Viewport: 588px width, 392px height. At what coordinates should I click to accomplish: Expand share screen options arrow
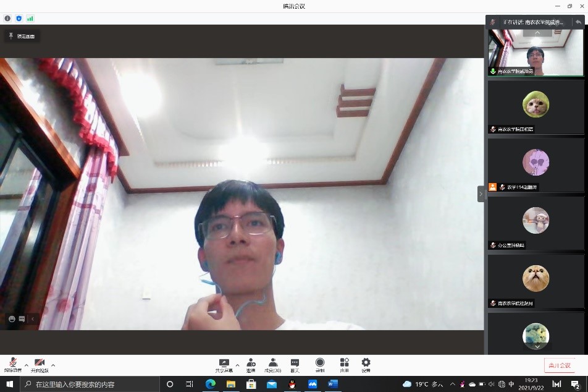[237, 365]
